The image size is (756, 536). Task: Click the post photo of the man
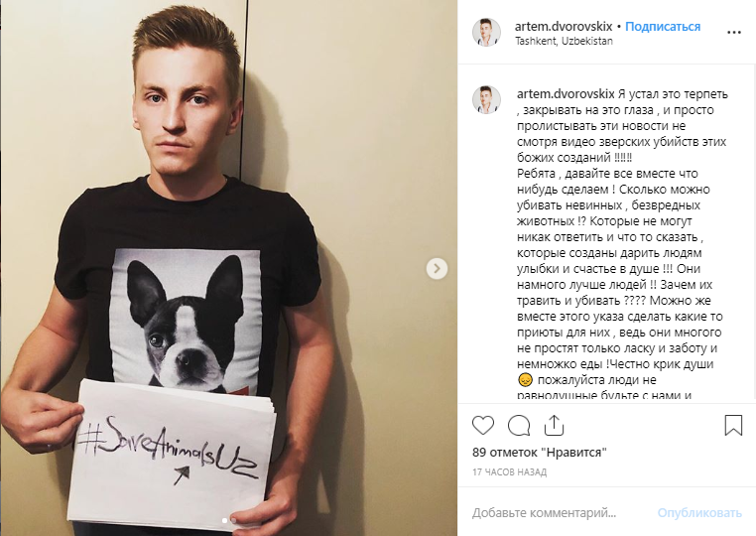pos(228,268)
